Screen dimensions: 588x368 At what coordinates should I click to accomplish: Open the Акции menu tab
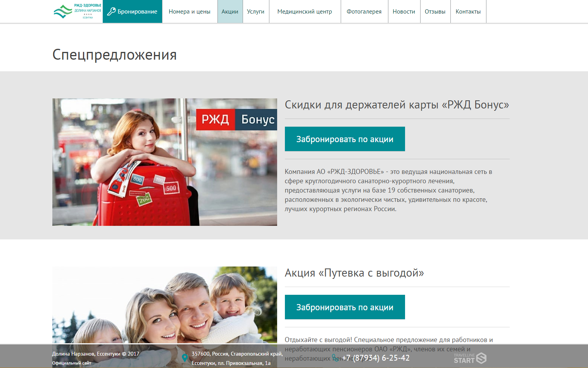pyautogui.click(x=230, y=12)
